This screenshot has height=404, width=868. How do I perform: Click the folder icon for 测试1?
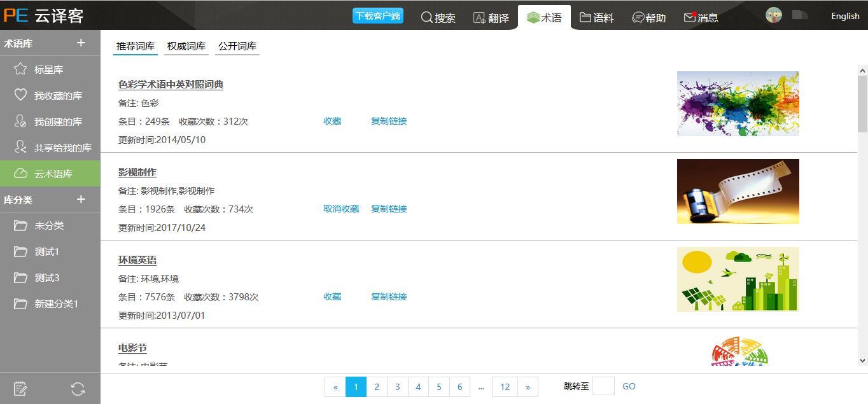(20, 251)
